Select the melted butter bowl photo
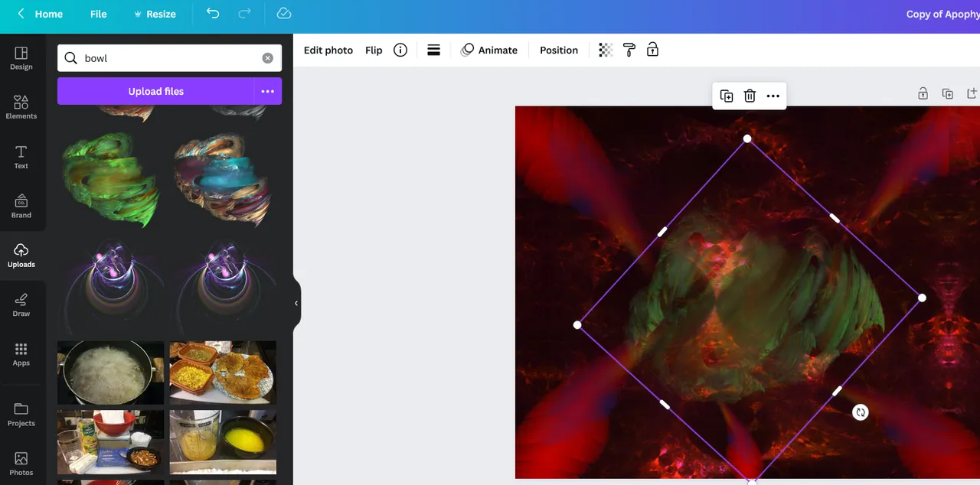The image size is (980, 485). coord(223,442)
